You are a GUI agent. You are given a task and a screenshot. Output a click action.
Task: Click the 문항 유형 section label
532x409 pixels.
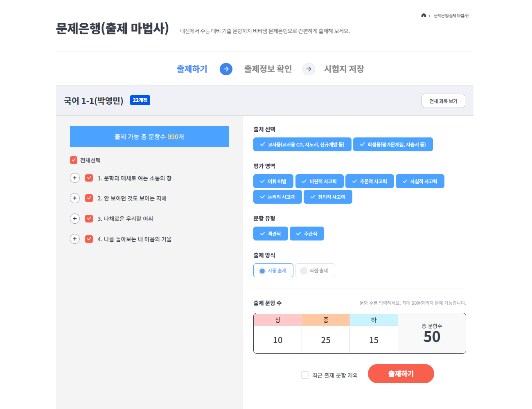click(x=264, y=218)
